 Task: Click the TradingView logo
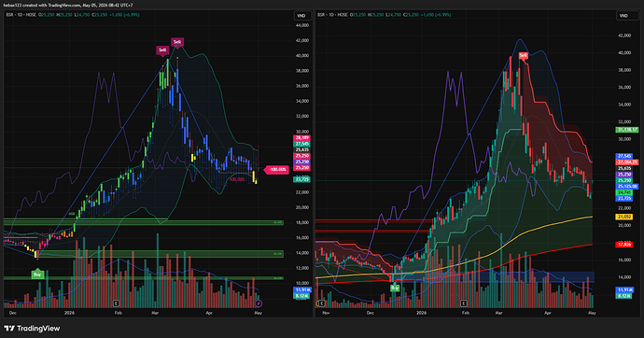32,328
